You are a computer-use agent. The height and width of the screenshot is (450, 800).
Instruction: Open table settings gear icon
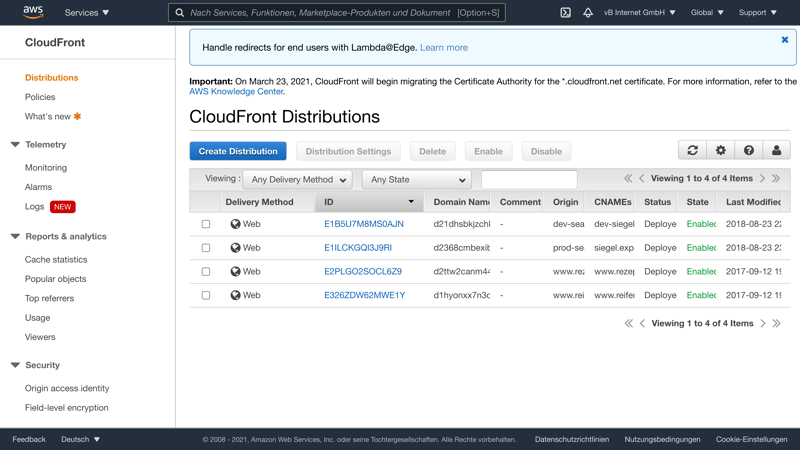click(x=720, y=150)
